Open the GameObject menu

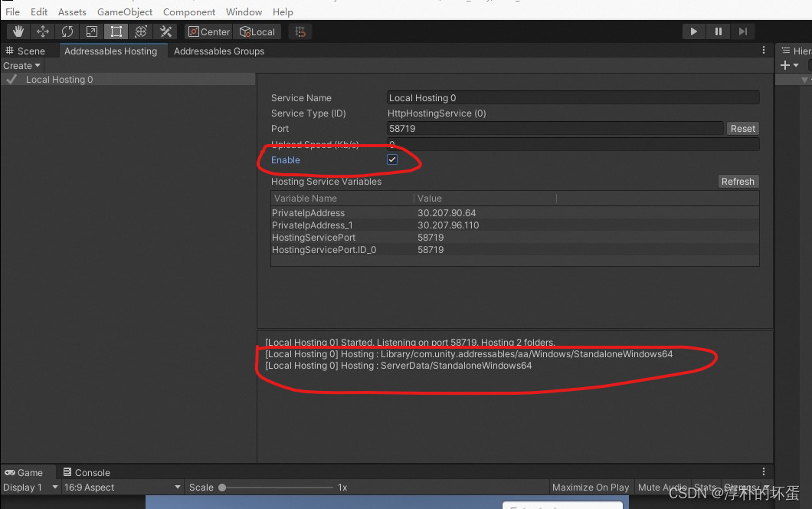click(x=125, y=11)
